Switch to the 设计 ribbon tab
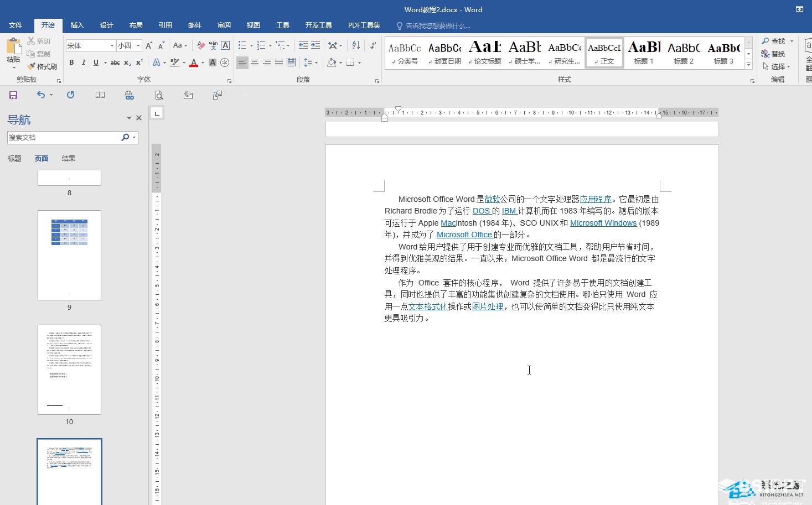This screenshot has width=812, height=505. pyautogui.click(x=107, y=25)
